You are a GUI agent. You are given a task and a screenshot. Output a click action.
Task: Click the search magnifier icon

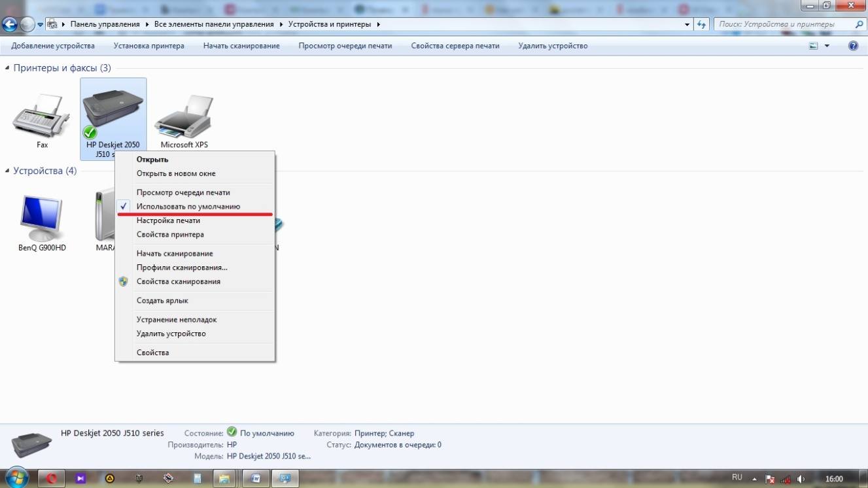(x=859, y=24)
